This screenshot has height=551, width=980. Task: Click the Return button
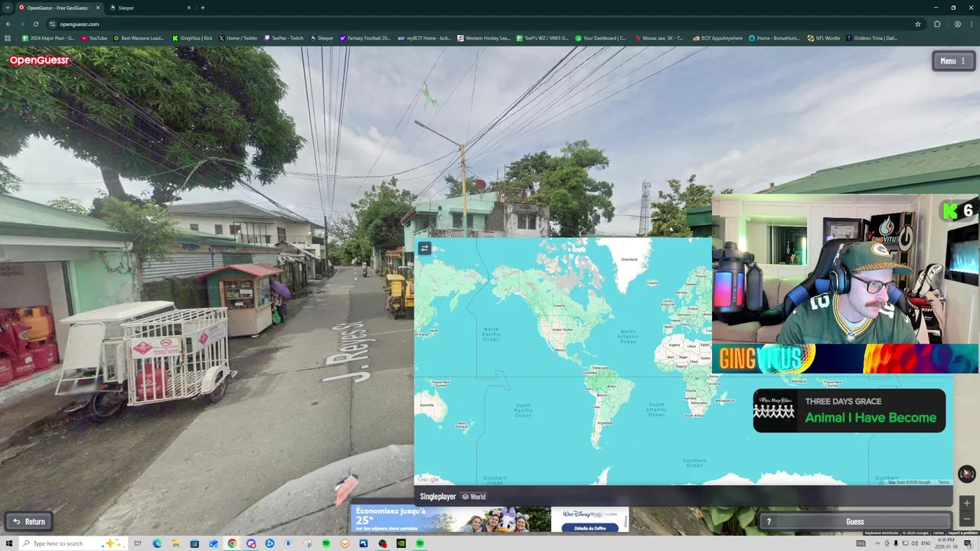29,522
